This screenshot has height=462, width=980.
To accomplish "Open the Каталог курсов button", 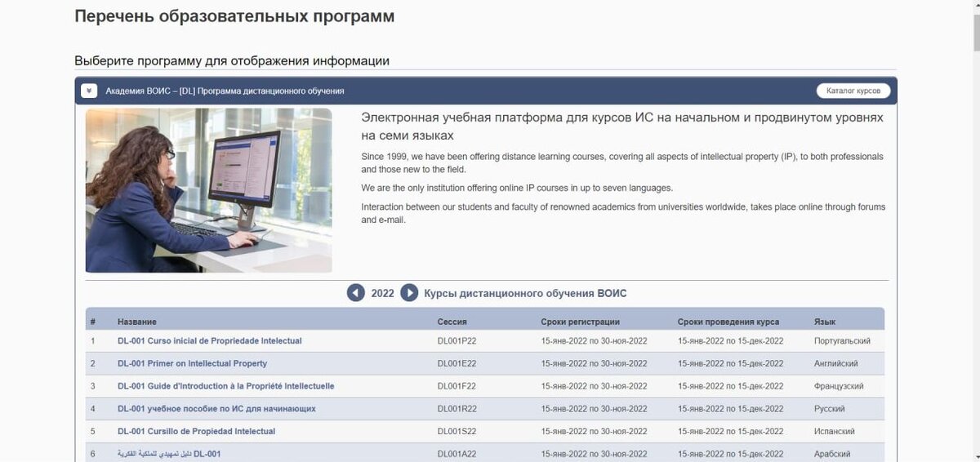I will [x=853, y=91].
